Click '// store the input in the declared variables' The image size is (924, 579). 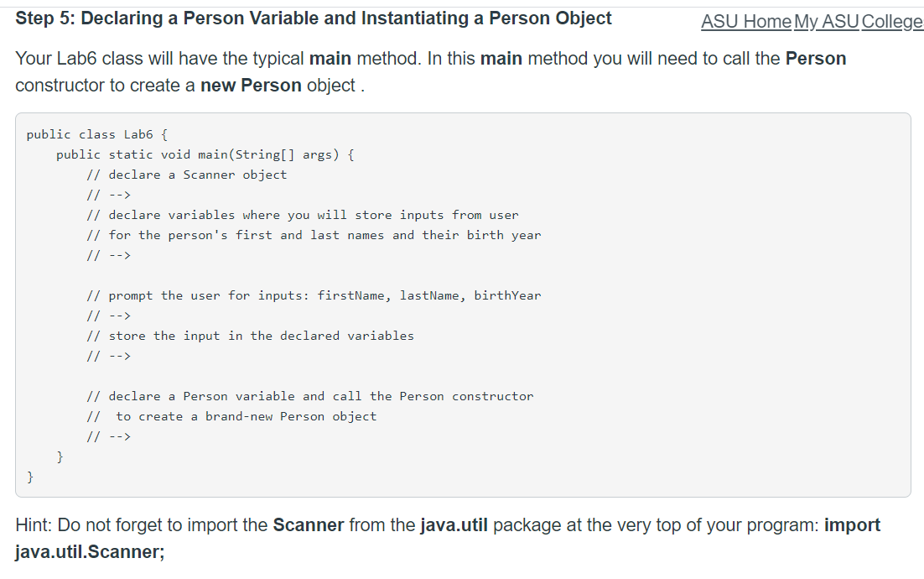[250, 336]
